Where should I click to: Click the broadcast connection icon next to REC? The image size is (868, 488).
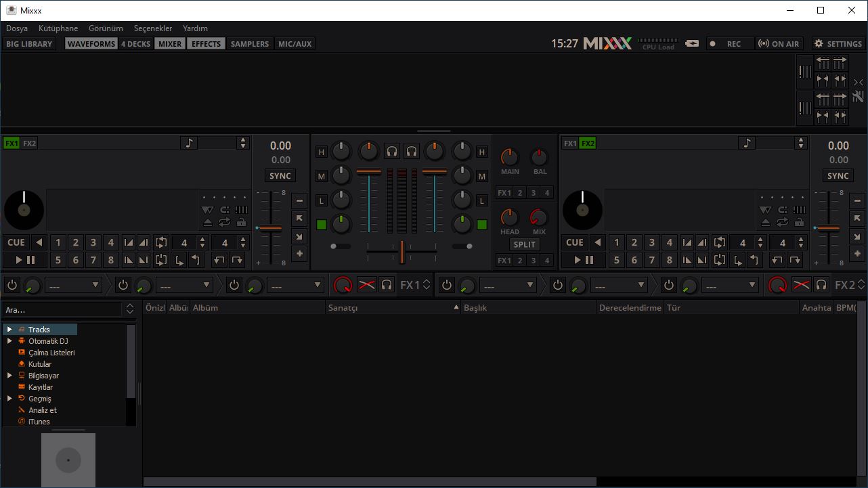(x=692, y=43)
